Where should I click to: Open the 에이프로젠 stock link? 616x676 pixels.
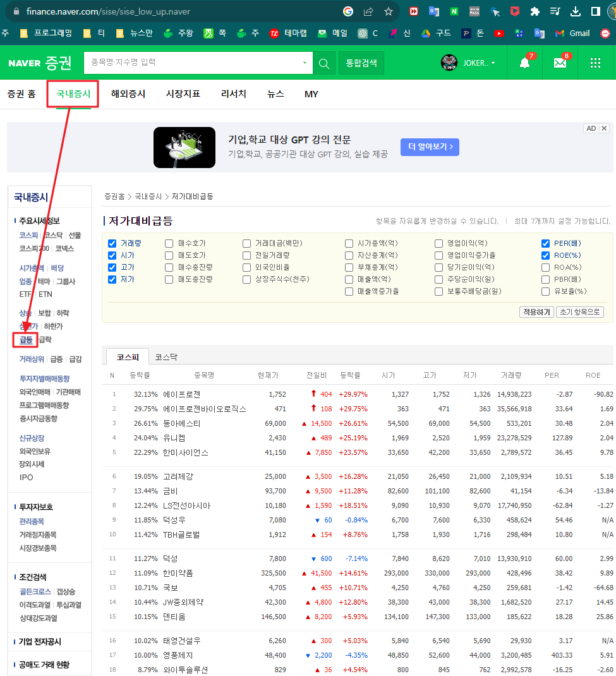(182, 394)
